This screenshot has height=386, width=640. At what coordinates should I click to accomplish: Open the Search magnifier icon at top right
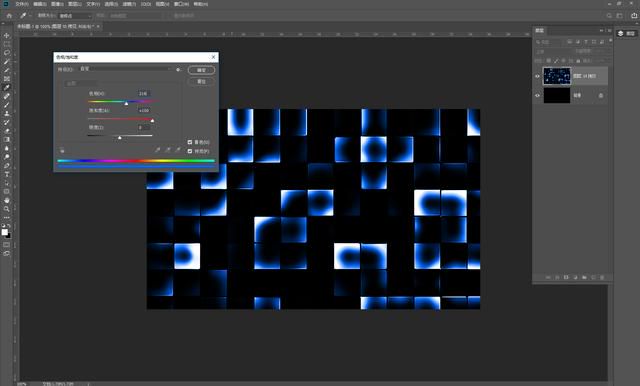[x=609, y=16]
